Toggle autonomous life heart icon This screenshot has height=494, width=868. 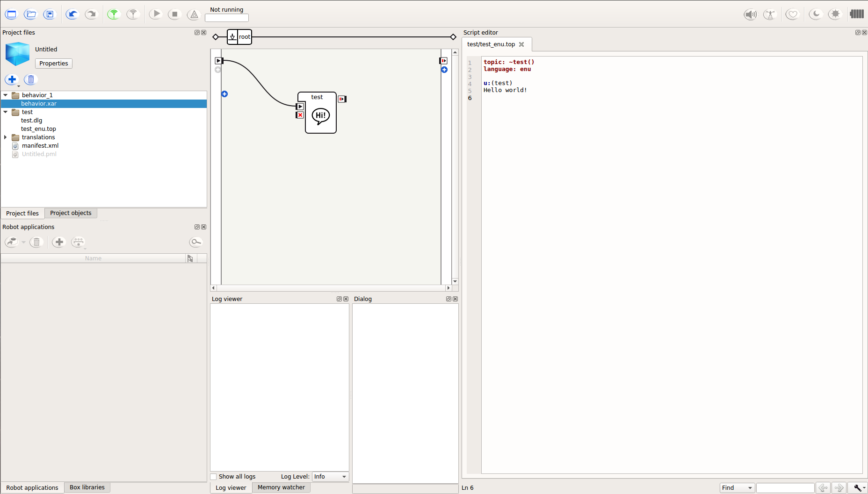pos(792,14)
